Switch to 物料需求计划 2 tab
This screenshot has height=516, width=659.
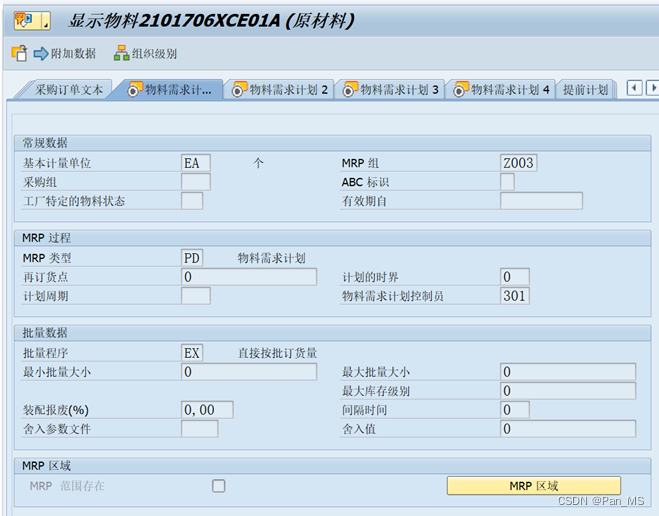(279, 90)
